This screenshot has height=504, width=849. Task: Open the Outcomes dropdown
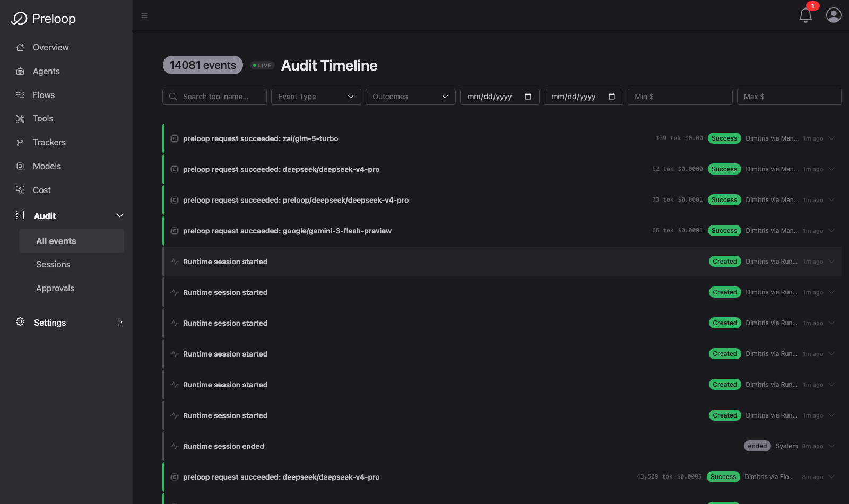pyautogui.click(x=411, y=97)
